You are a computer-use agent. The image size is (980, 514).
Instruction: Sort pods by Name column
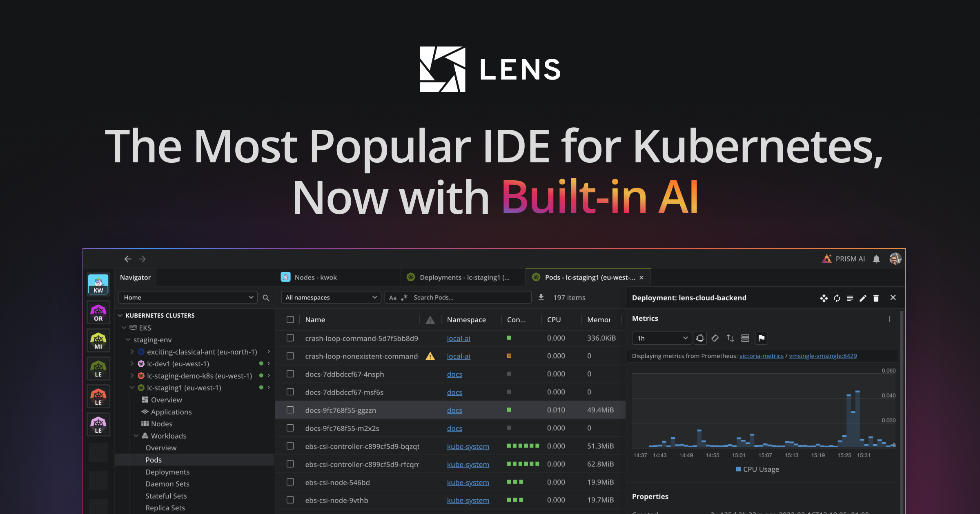tap(315, 320)
